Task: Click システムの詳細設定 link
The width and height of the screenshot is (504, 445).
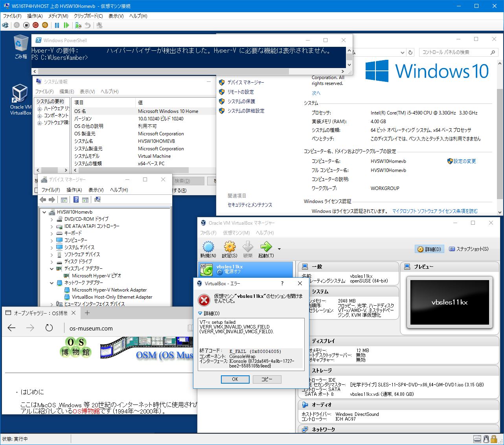Action: pos(246,111)
